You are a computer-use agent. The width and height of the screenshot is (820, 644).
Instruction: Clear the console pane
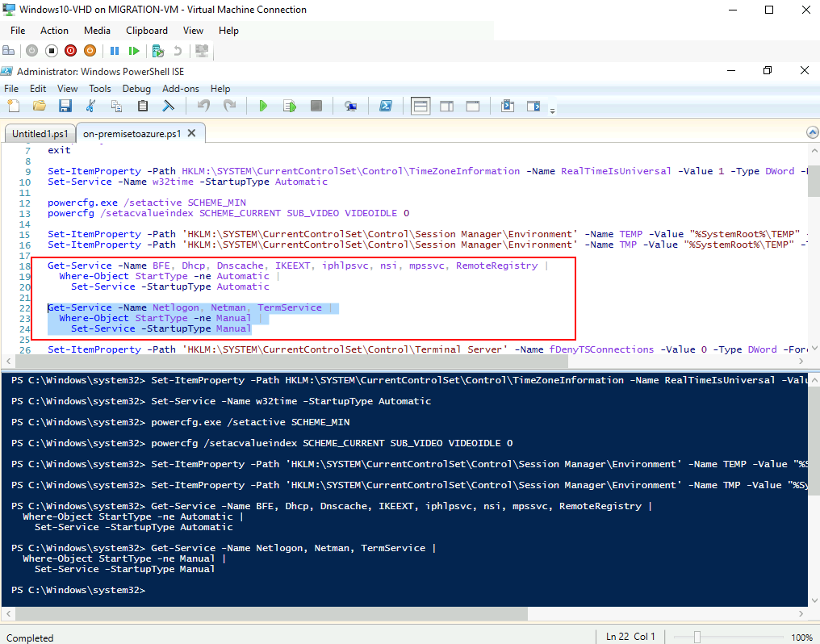point(169,106)
